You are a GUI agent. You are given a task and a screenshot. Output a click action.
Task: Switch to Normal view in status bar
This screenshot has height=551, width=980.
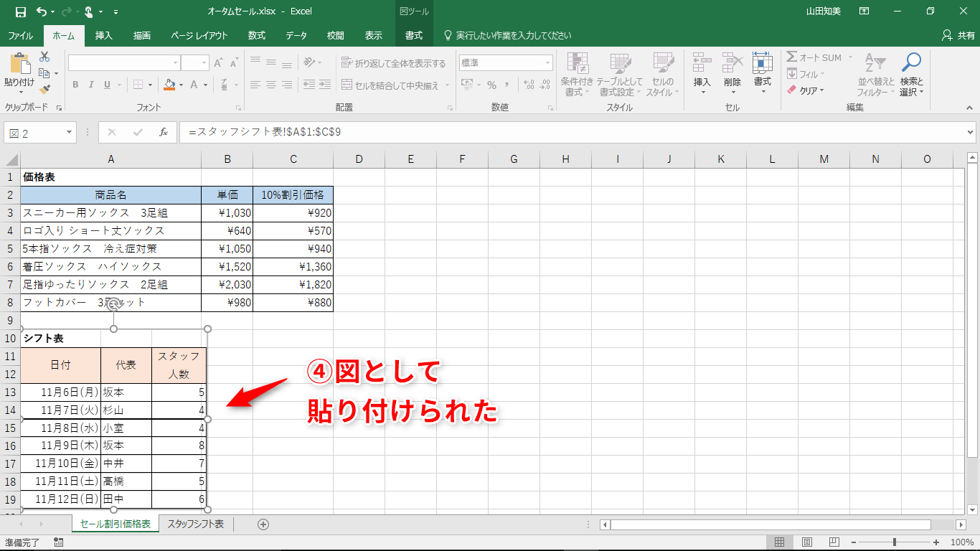pyautogui.click(x=779, y=542)
